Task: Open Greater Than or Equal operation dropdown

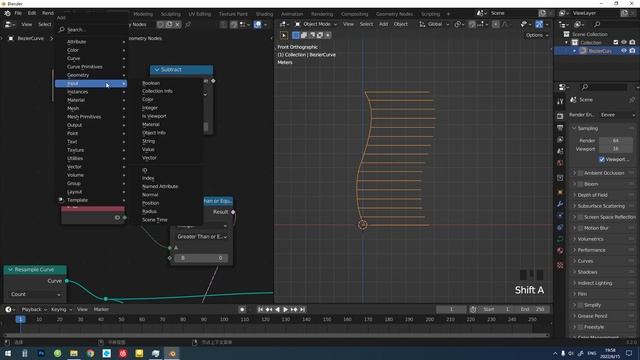Action: (202, 236)
